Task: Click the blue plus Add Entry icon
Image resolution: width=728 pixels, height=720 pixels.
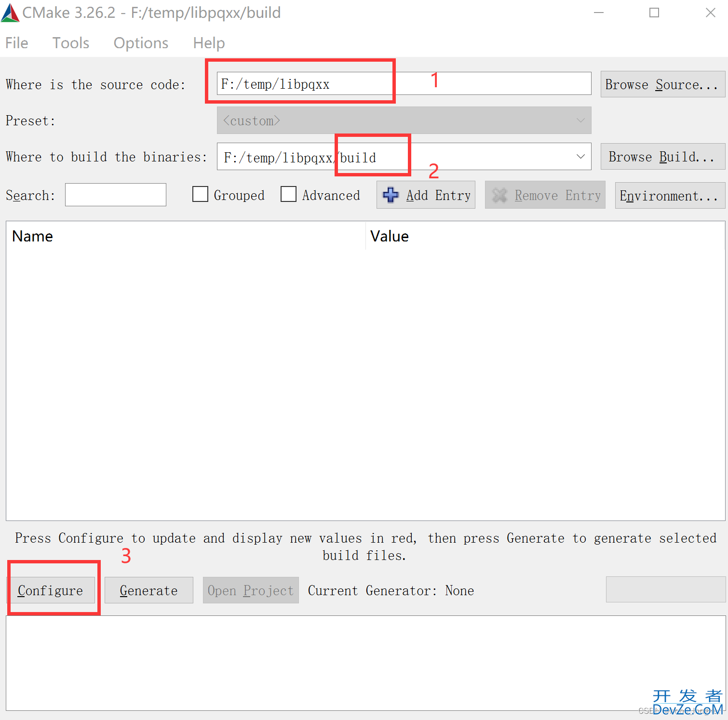Action: [x=391, y=195]
